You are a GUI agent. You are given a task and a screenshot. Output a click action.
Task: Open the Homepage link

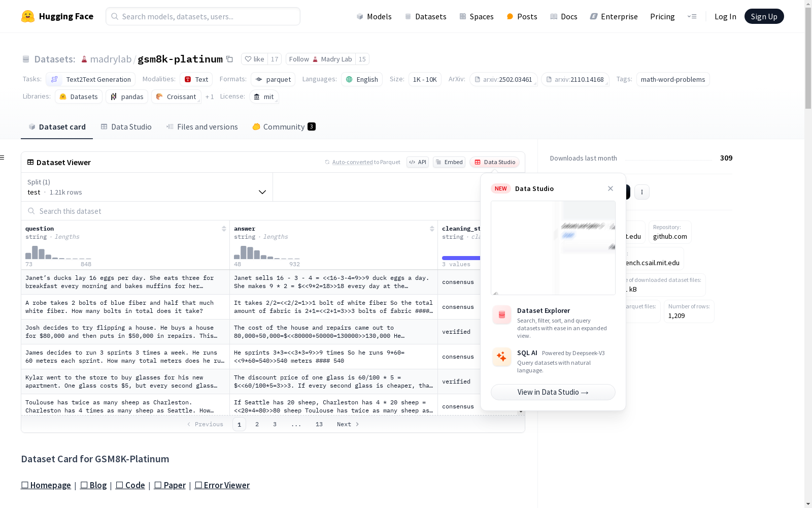46,485
